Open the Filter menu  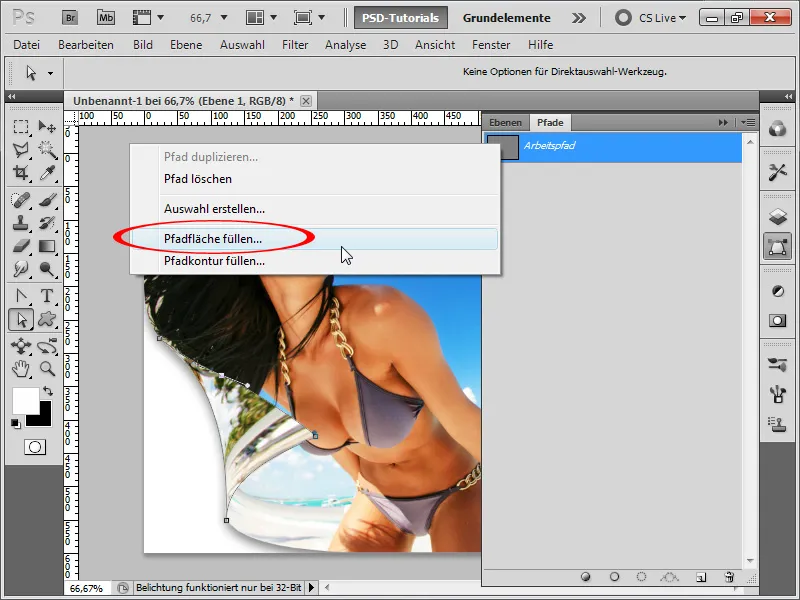[295, 45]
